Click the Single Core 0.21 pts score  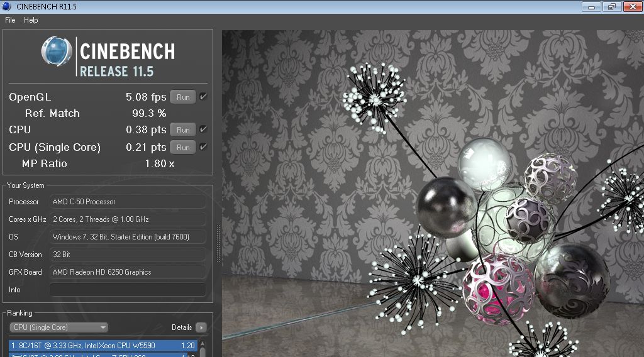tap(146, 147)
